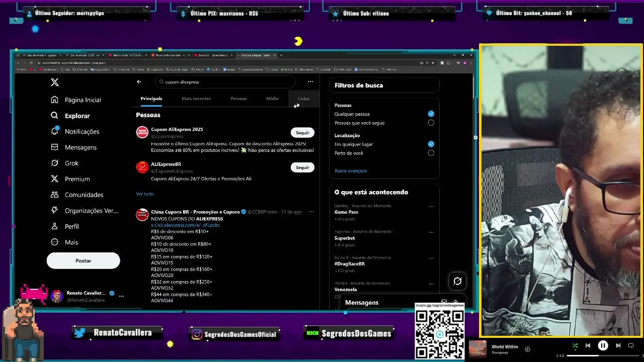Click the verified badge on China Cupons BR
Image resolution: width=644 pixels, height=362 pixels.
coord(244,212)
